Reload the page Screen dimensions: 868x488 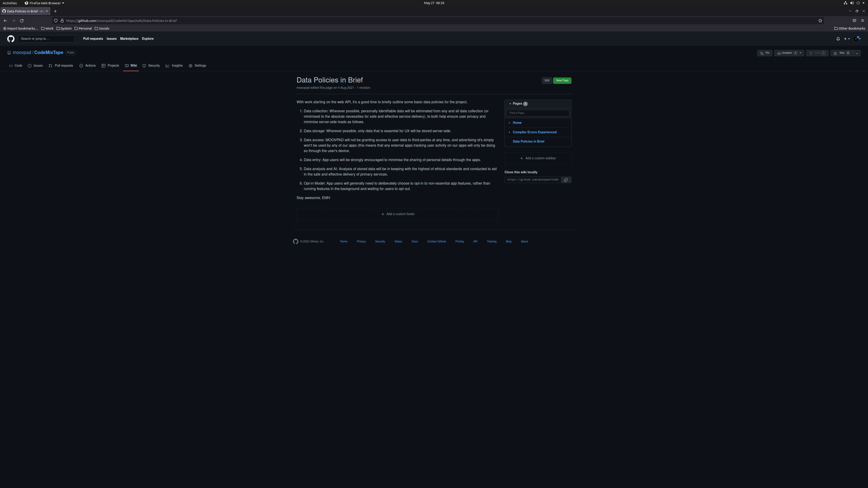click(22, 21)
